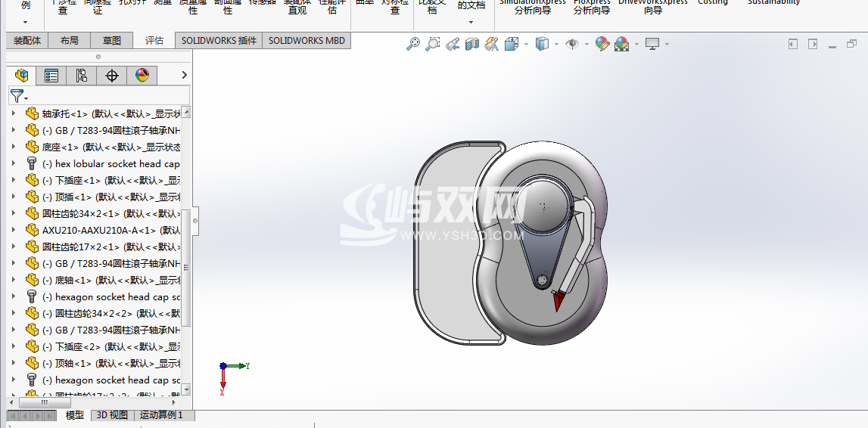Open the DimXpertManager crosshair tab icon
The image size is (868, 428).
(112, 75)
